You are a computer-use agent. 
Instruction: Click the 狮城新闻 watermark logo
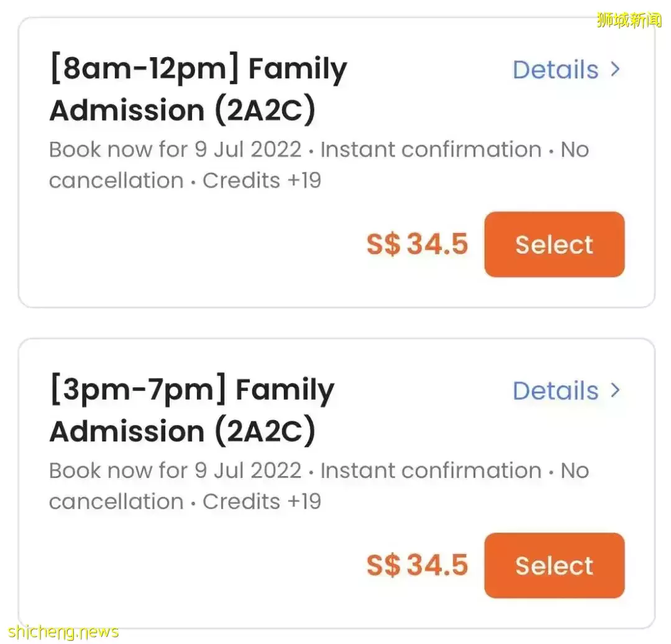click(629, 19)
